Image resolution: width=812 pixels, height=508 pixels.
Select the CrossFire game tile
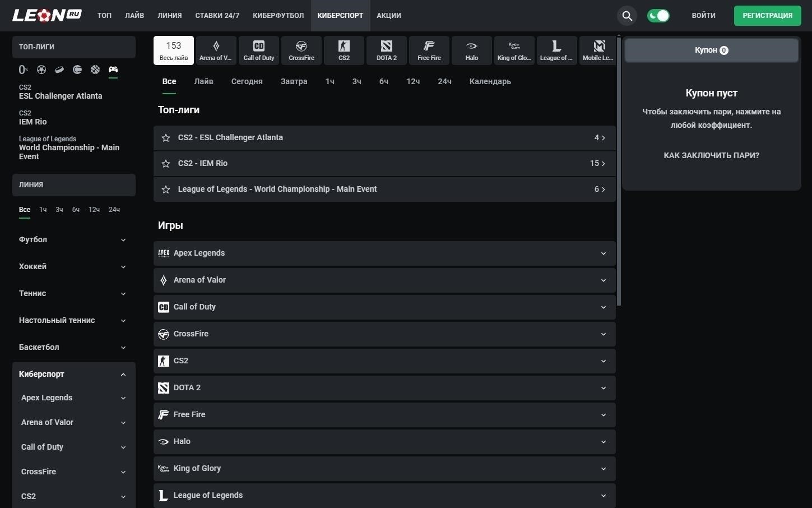point(301,50)
